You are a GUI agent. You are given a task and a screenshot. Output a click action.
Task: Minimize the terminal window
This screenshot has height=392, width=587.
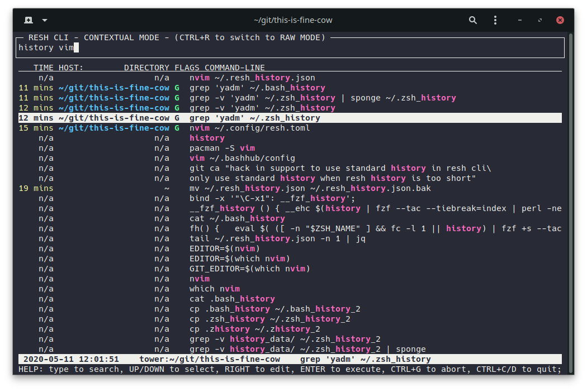pos(520,20)
